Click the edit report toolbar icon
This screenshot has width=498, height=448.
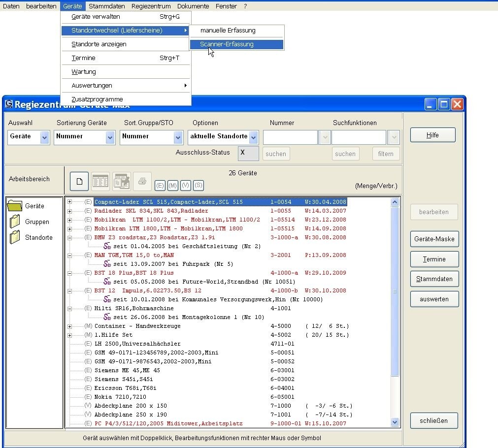121,181
